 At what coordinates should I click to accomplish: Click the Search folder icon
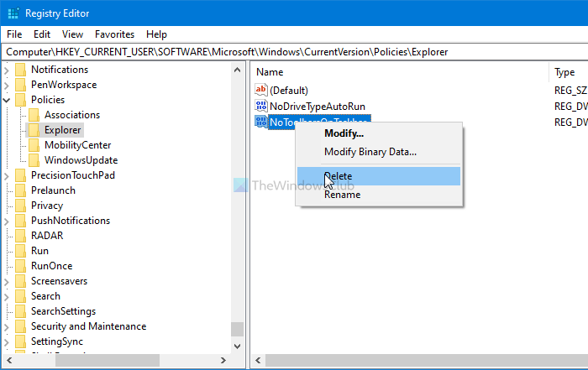[x=21, y=296]
